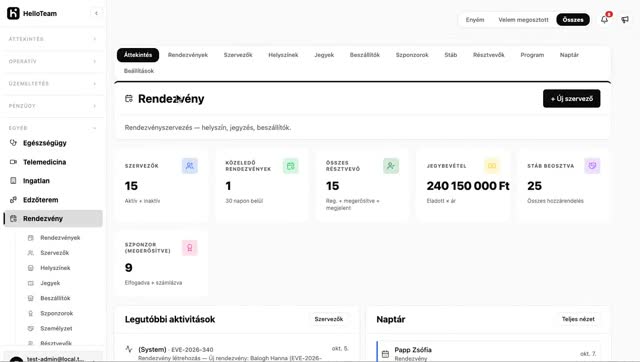This screenshot has height=362, width=640.
Task: Collapse the Egyéb sidebar section
Action: (x=52, y=128)
